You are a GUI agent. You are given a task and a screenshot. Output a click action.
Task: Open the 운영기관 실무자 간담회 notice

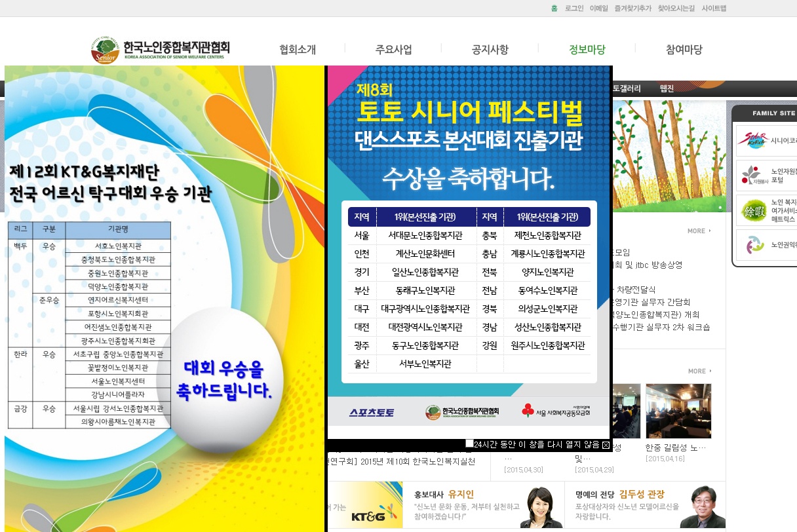coord(651,302)
